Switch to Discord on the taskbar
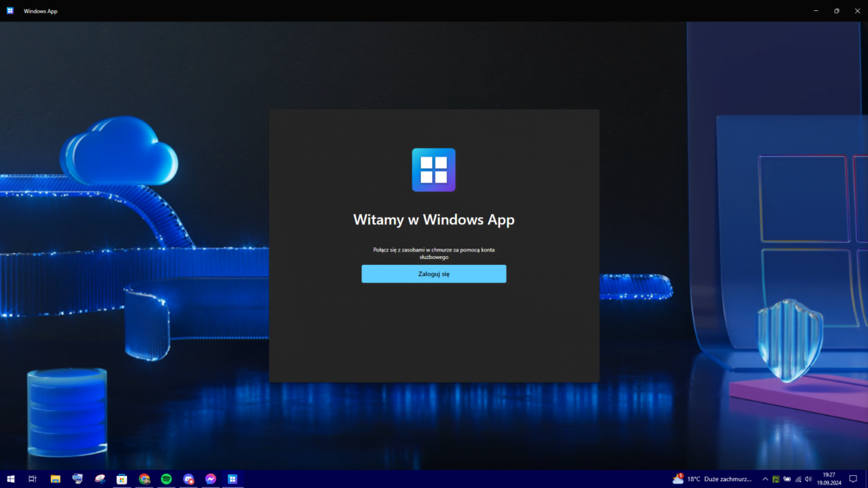The width and height of the screenshot is (868, 488). 189,479
